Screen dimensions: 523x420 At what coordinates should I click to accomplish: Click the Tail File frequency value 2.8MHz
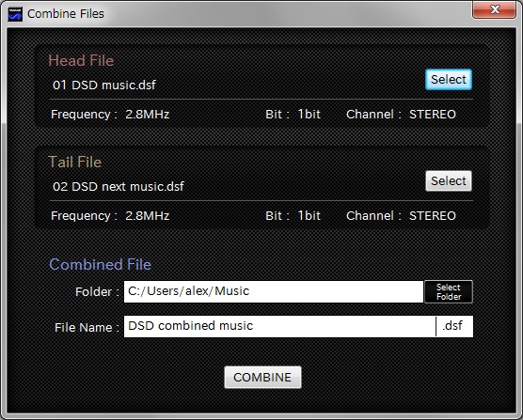tap(147, 215)
